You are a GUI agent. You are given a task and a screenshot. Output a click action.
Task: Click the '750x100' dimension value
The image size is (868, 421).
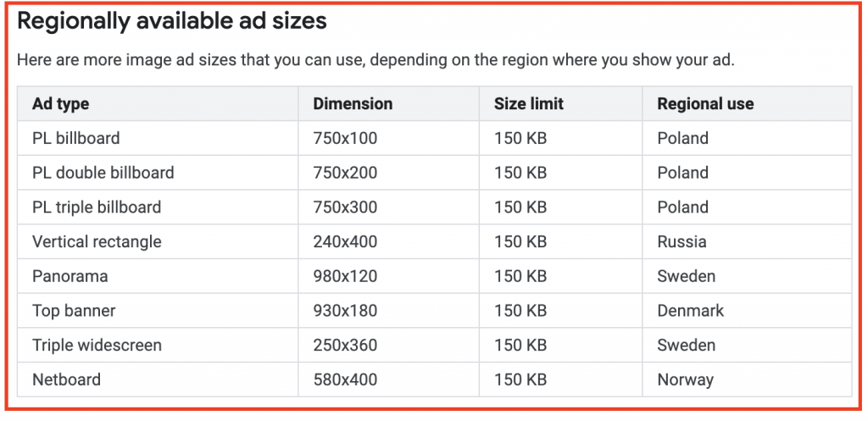tap(345, 138)
